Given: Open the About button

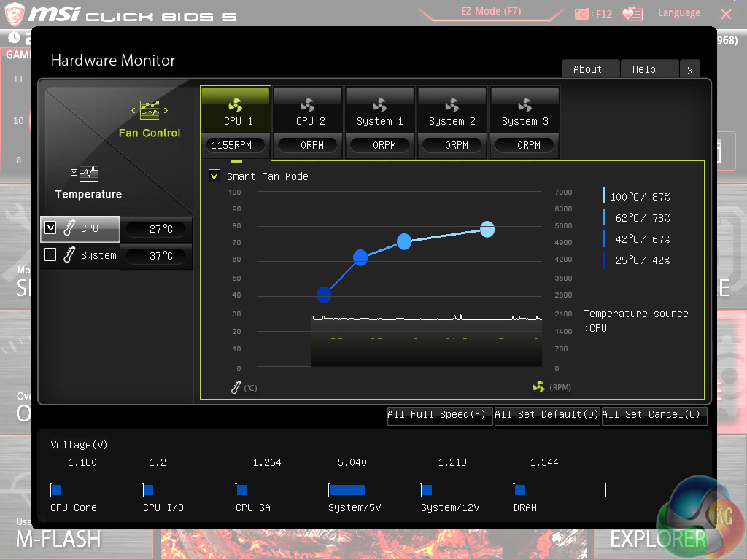Looking at the screenshot, I should click(x=590, y=69).
